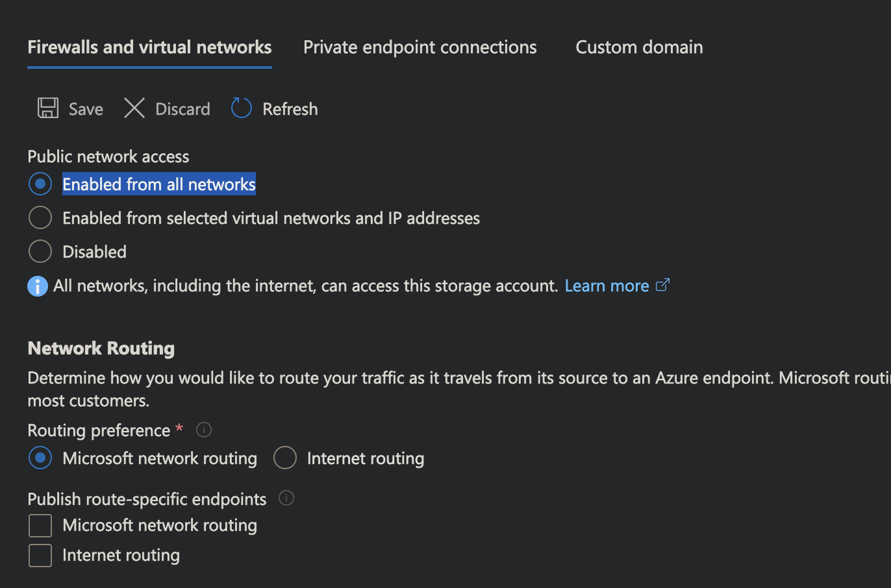Open the Private endpoint connections tab
Screen dimensions: 891x588
pyautogui.click(x=420, y=47)
